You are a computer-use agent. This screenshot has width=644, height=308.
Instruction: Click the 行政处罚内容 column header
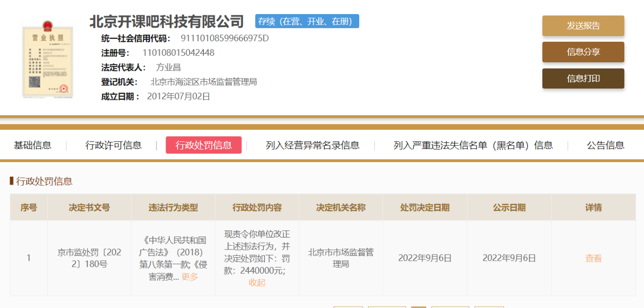[257, 207]
